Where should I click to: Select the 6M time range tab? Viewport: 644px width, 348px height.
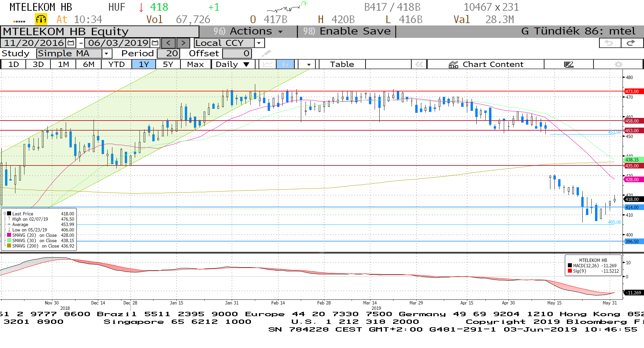coord(89,64)
